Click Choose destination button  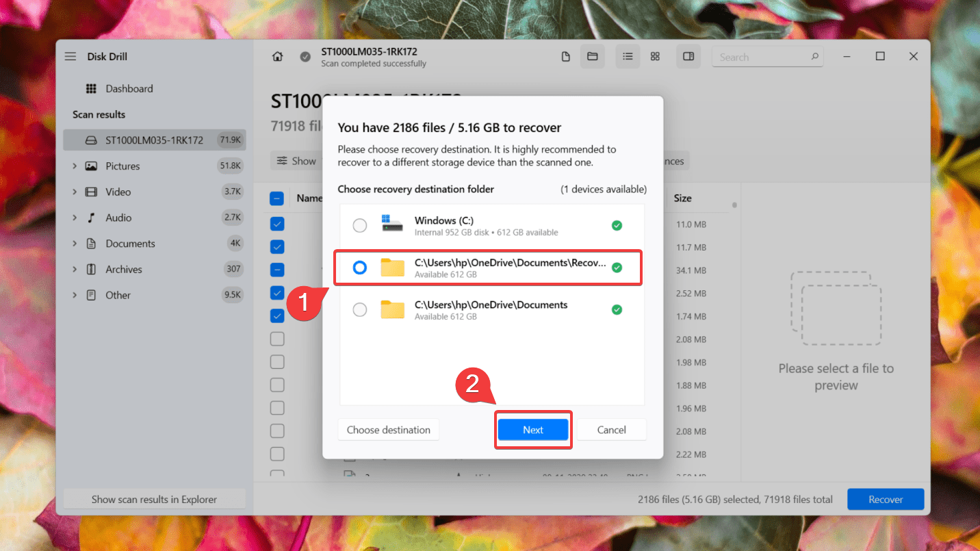tap(389, 430)
